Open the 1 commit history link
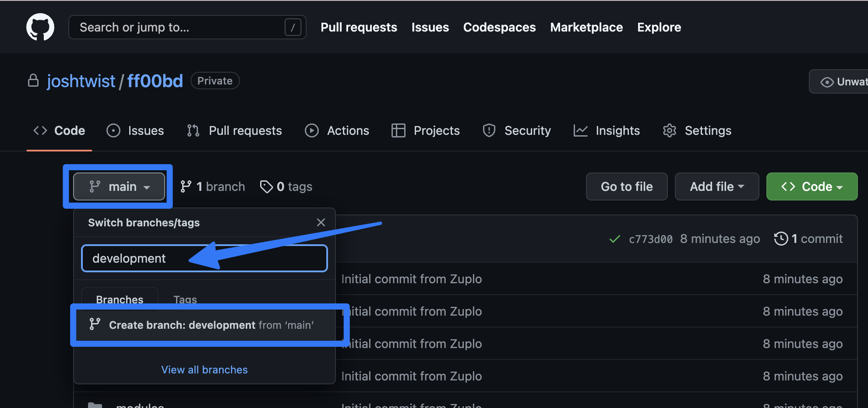This screenshot has height=408, width=868. [x=808, y=239]
